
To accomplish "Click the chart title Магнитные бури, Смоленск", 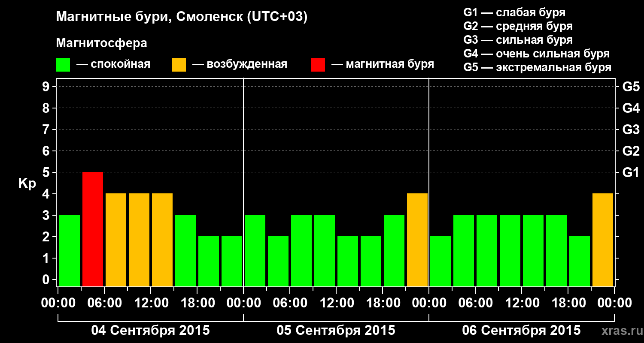I will [x=182, y=17].
